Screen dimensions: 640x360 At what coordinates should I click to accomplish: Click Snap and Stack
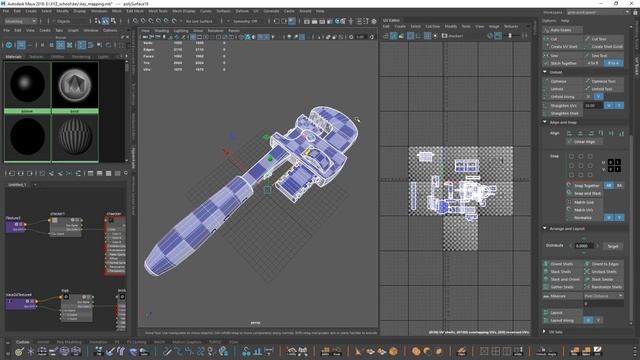click(x=584, y=193)
